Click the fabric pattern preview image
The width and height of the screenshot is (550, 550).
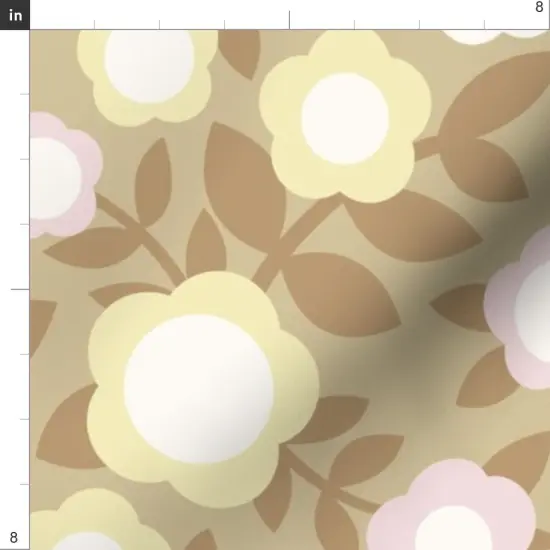(290, 290)
